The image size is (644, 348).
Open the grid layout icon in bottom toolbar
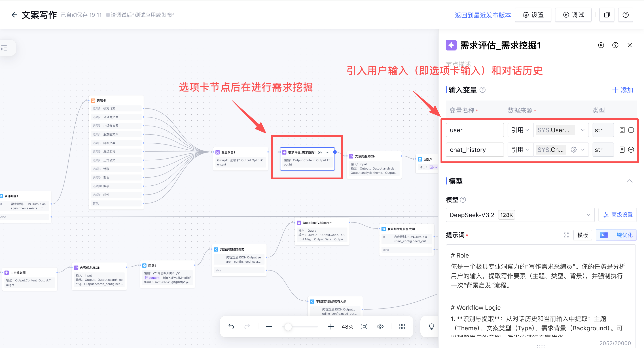(x=402, y=327)
